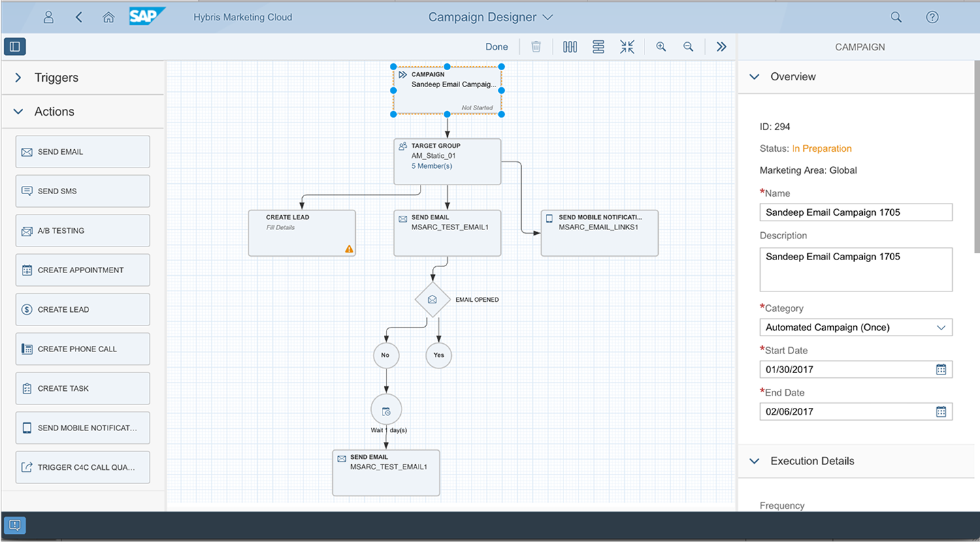Click the Done button
980x542 pixels.
point(496,47)
